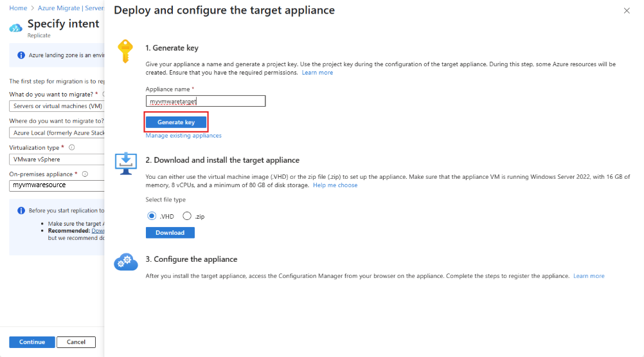644x357 pixels.
Task: Click the Appliance name text field
Action: [206, 101]
